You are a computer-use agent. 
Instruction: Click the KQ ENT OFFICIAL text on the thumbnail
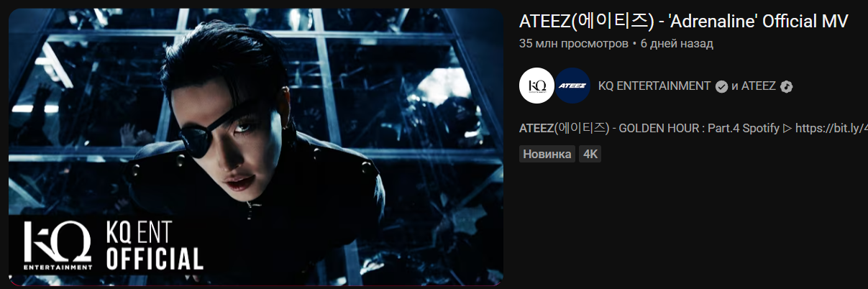(155, 246)
